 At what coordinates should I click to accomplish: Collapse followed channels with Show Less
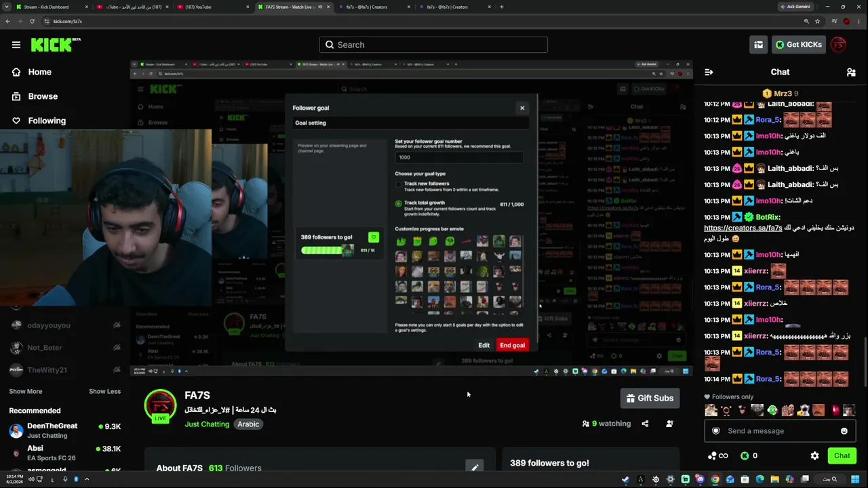pos(104,391)
